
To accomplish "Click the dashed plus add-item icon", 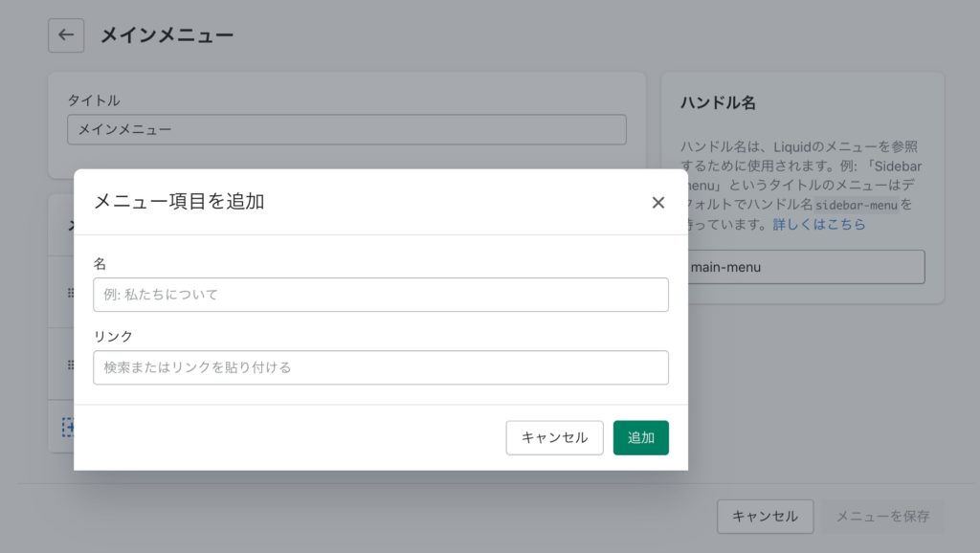I will (x=68, y=427).
